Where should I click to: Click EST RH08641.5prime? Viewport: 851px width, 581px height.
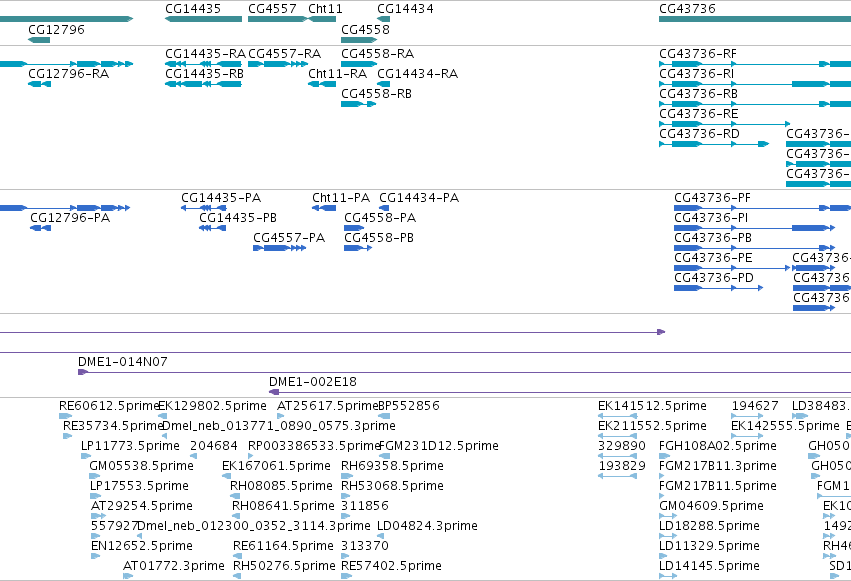tap(283, 506)
